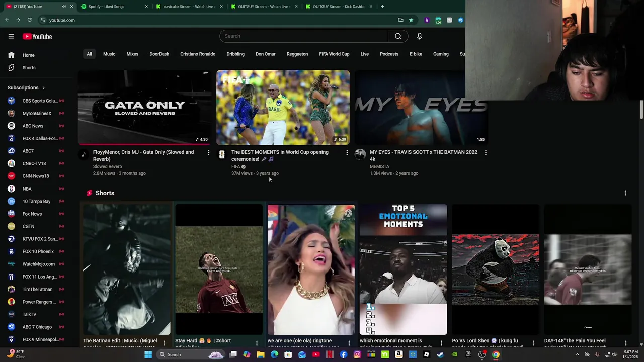Expand the Subscriptions section
This screenshot has width=644, height=362.
point(26,88)
